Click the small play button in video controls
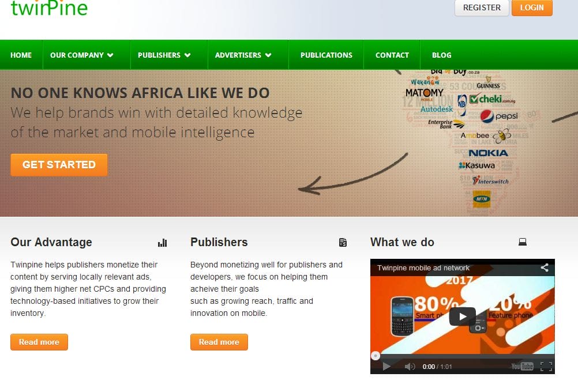The image size is (578, 392). 386,366
